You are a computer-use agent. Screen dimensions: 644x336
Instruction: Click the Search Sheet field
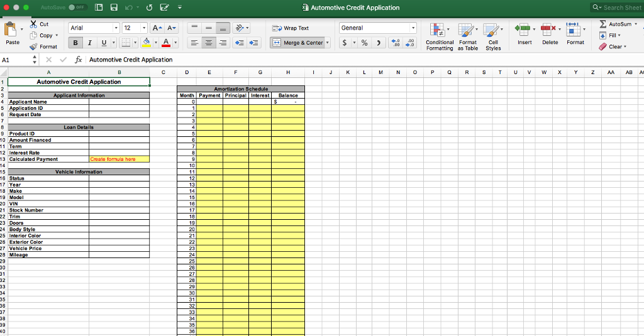pyautogui.click(x=618, y=8)
